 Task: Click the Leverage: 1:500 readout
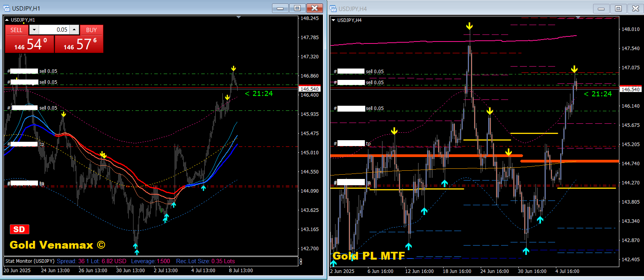tap(151, 261)
